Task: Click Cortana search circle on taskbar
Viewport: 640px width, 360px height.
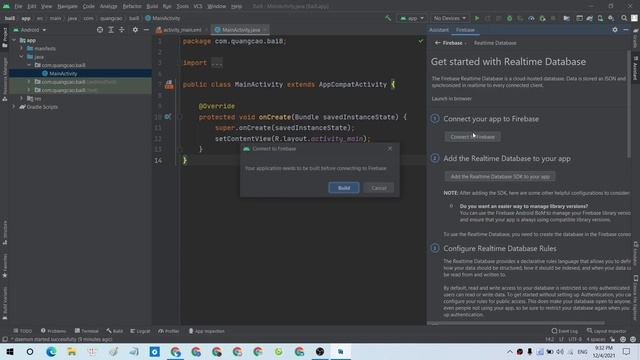Action: click(x=30, y=351)
